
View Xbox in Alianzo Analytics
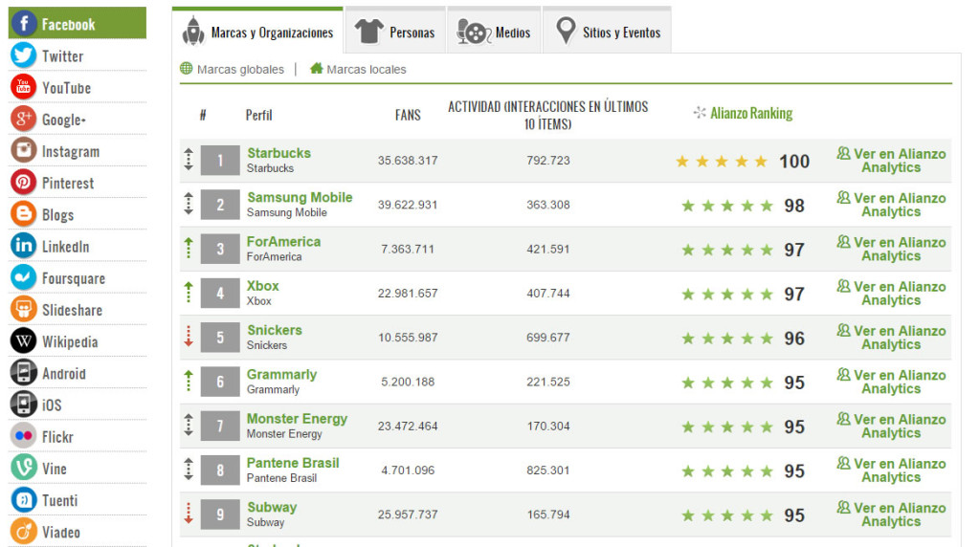891,294
